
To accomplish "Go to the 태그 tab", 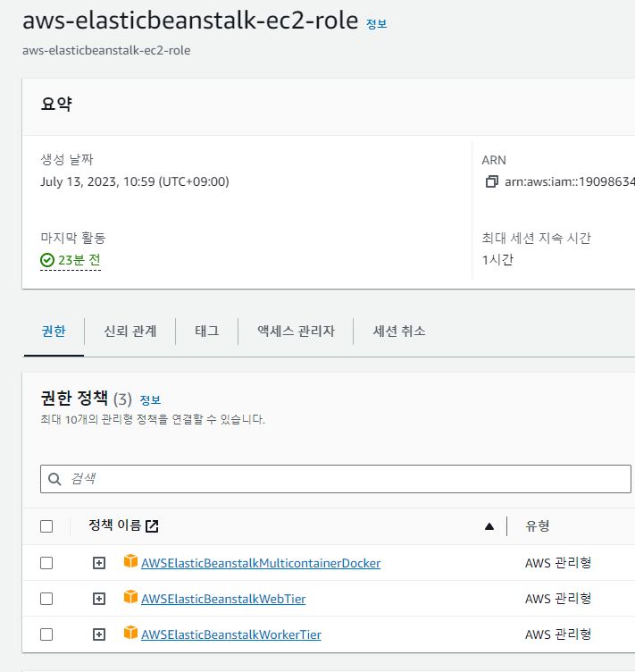I will (207, 331).
